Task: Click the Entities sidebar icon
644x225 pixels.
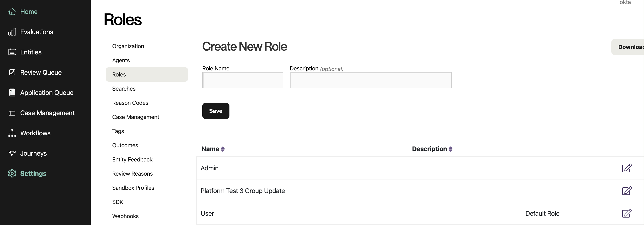Action: (12, 52)
